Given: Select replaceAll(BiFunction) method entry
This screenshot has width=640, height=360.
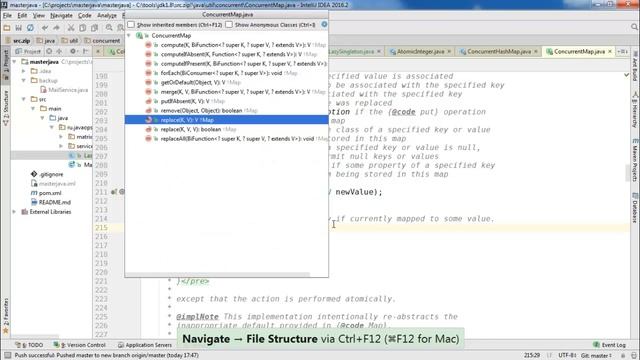Looking at the screenshot, I should (227, 139).
